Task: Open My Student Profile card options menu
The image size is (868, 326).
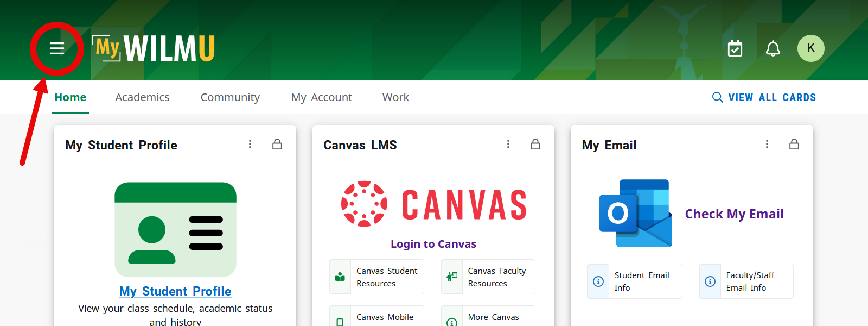Action: 250,144
